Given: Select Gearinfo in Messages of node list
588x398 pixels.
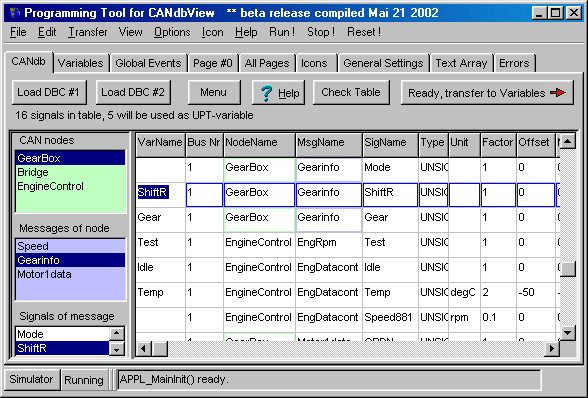Looking at the screenshot, I should [x=70, y=260].
